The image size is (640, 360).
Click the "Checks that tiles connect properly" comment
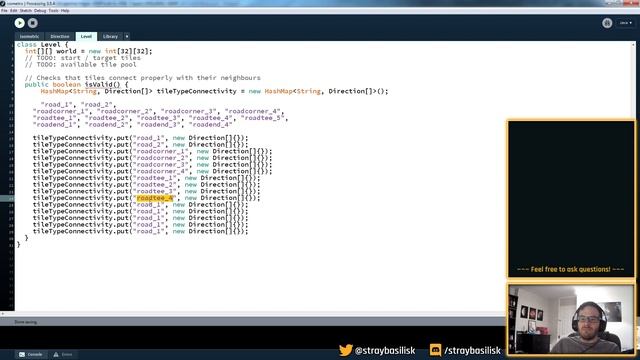142,78
